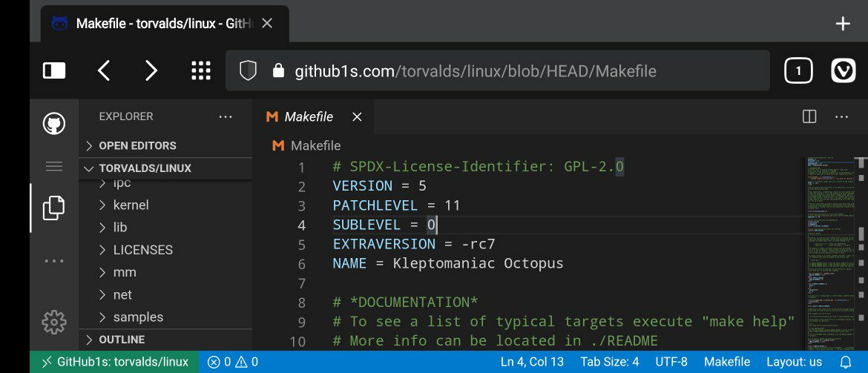Click the padlock site security icon
Image resolution: width=868 pixels, height=373 pixels.
tap(278, 71)
